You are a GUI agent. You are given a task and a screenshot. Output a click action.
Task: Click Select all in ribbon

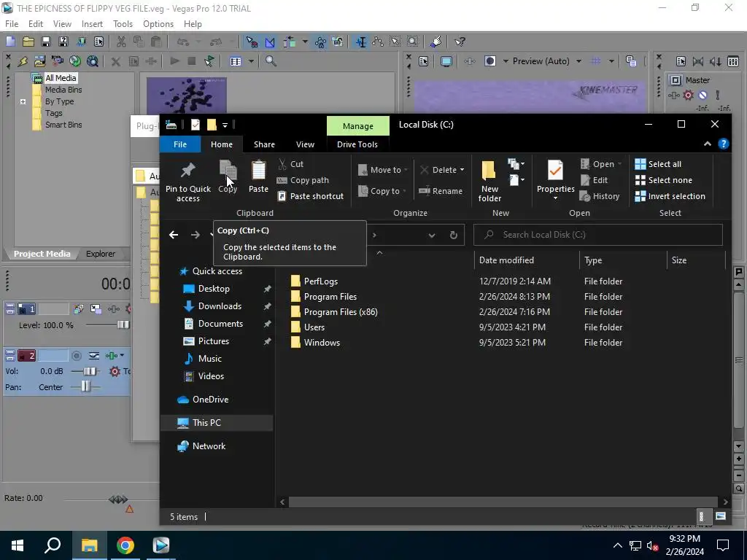click(x=658, y=164)
